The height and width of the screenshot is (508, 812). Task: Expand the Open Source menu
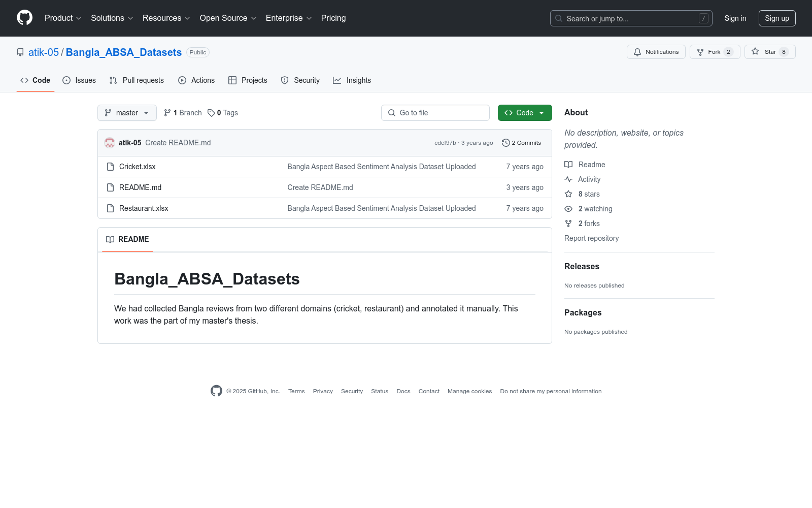228,18
